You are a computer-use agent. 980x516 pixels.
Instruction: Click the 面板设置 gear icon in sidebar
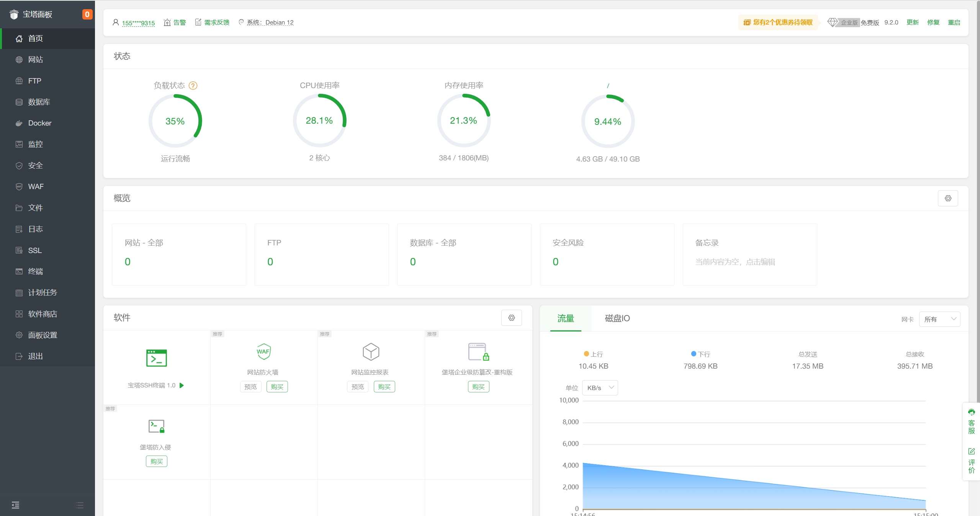pos(19,335)
